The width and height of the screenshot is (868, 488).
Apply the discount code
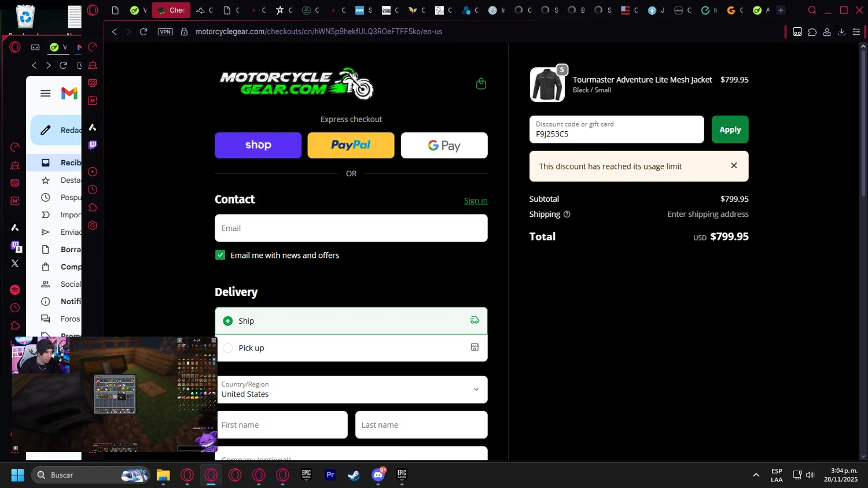pyautogui.click(x=730, y=130)
